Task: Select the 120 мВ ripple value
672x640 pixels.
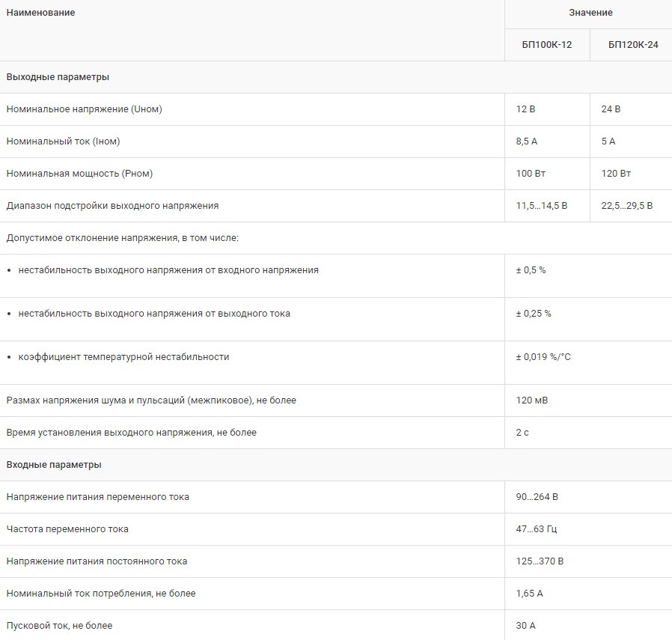Action: (x=532, y=400)
